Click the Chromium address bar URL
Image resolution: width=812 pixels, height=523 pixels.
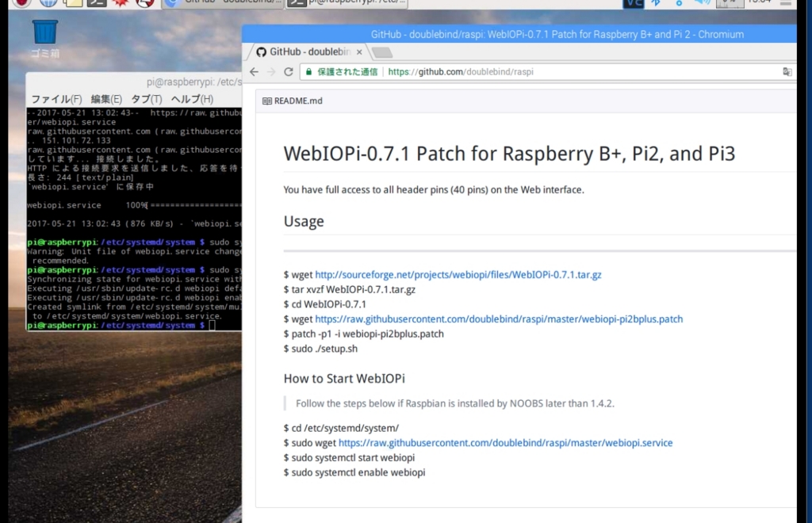click(x=461, y=72)
